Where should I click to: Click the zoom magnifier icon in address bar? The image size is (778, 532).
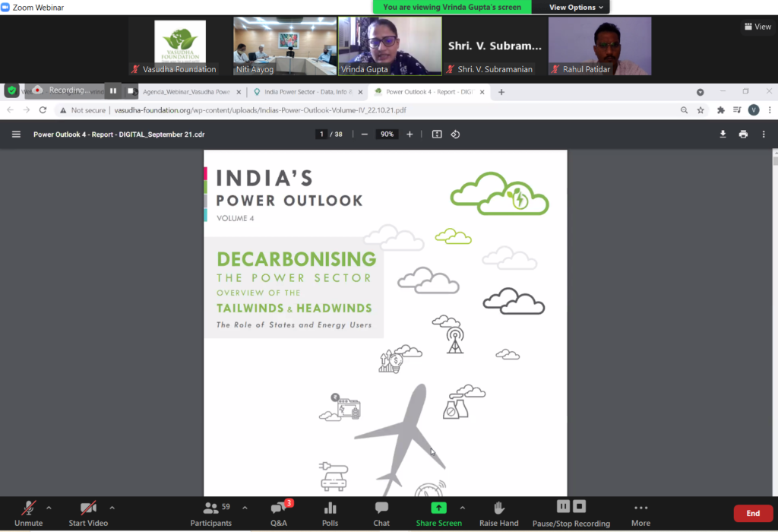[x=685, y=110]
